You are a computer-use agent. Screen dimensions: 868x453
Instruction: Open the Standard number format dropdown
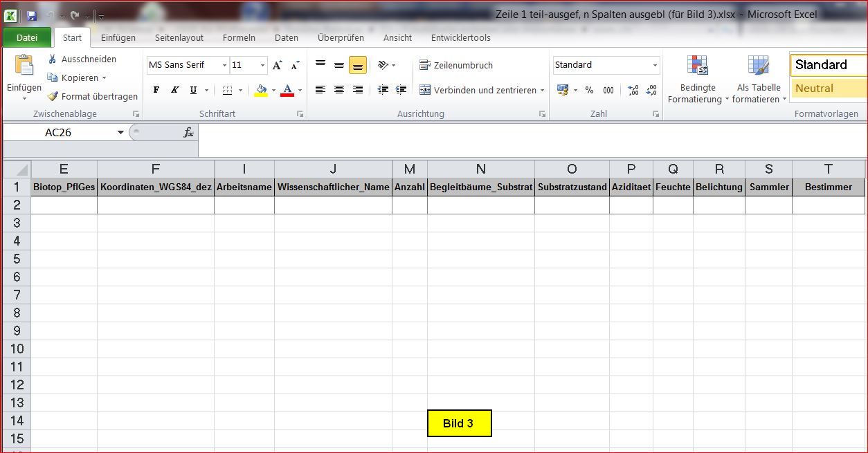(x=655, y=65)
